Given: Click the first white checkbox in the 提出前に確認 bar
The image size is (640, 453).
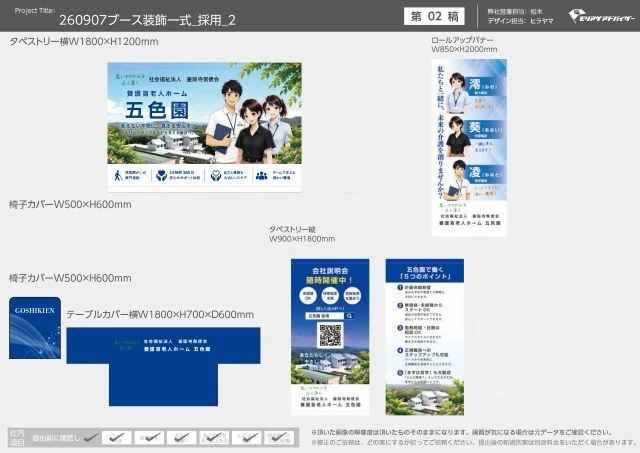Looking at the screenshot, I should click(117, 437).
